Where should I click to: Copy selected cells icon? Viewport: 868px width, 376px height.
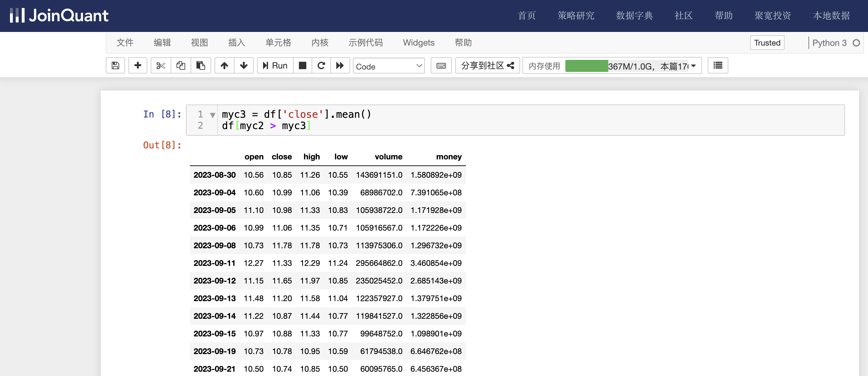pyautogui.click(x=181, y=66)
